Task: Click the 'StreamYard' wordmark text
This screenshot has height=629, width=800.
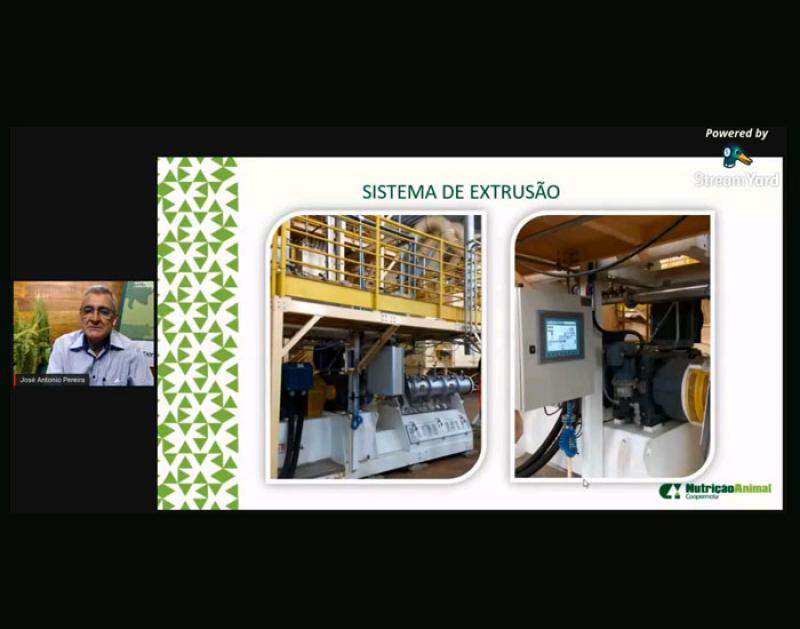Action: [736, 179]
